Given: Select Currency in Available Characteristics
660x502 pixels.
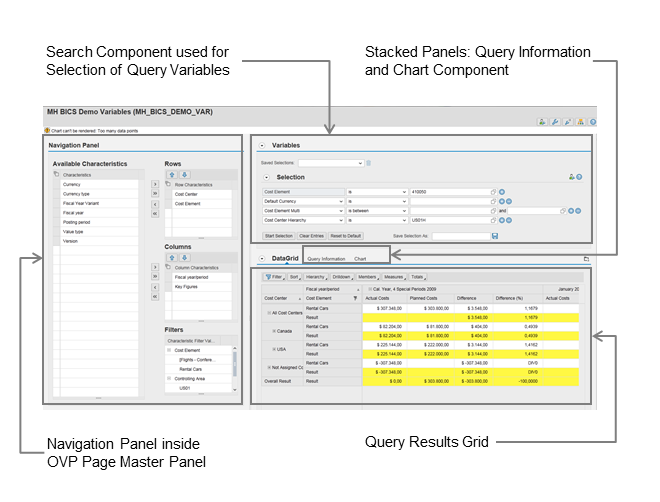Looking at the screenshot, I should tap(100, 184).
